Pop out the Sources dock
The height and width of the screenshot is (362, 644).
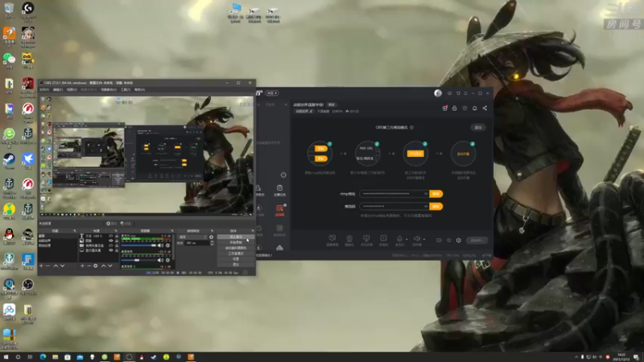pyautogui.click(x=116, y=231)
